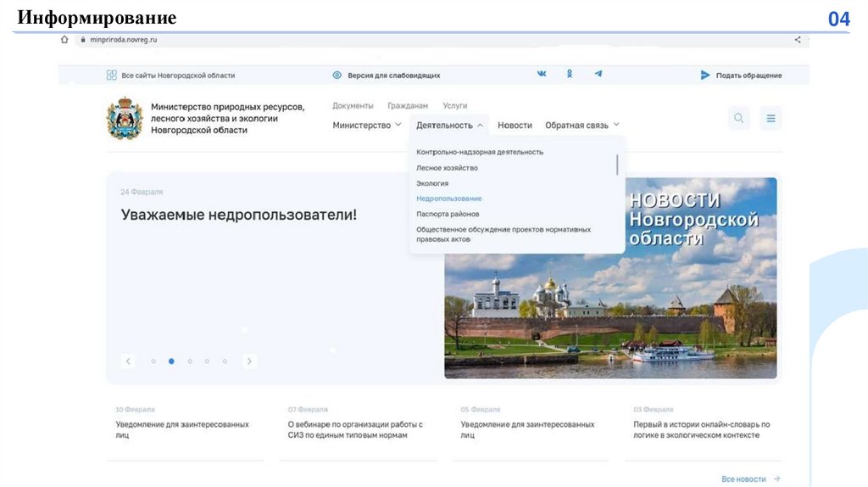Click the 24 Февраля date label

coord(142,192)
